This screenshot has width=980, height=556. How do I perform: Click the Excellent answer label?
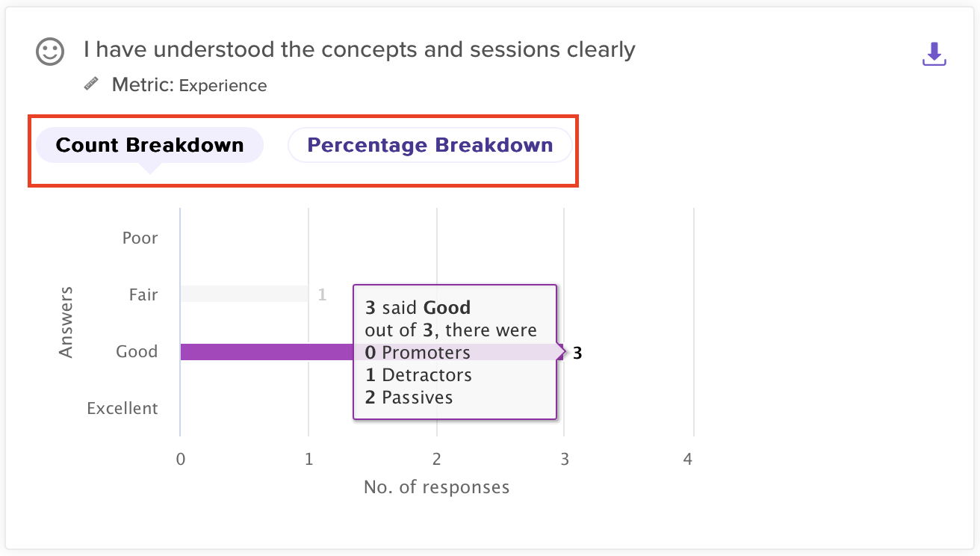(x=122, y=409)
